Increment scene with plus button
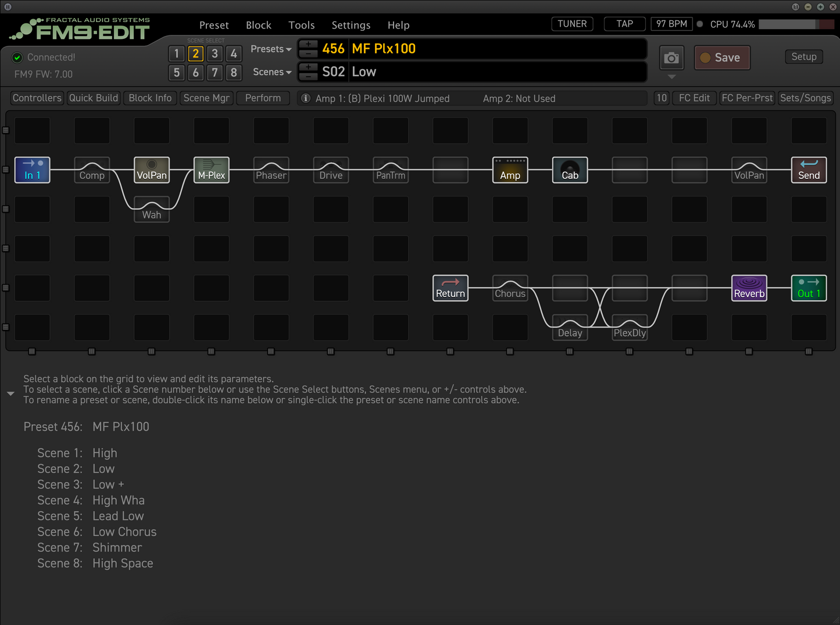Viewport: 840px width, 625px height. pos(308,67)
